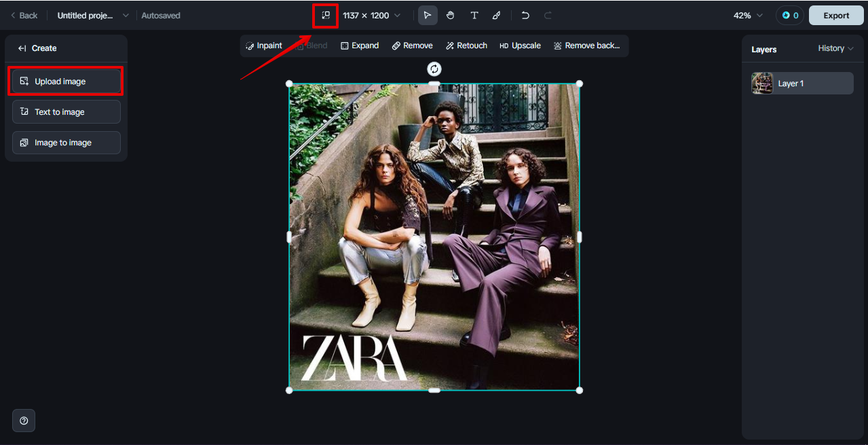Click the Blend tool
868x445 pixels.
[x=312, y=46]
